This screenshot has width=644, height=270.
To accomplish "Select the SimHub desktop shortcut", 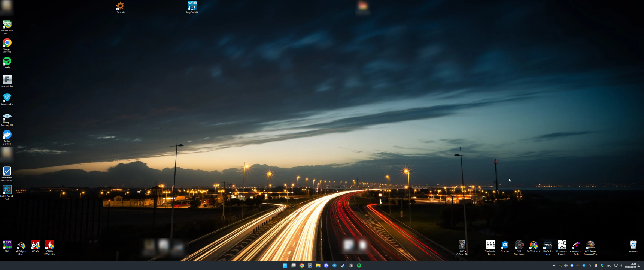I will 505,246.
